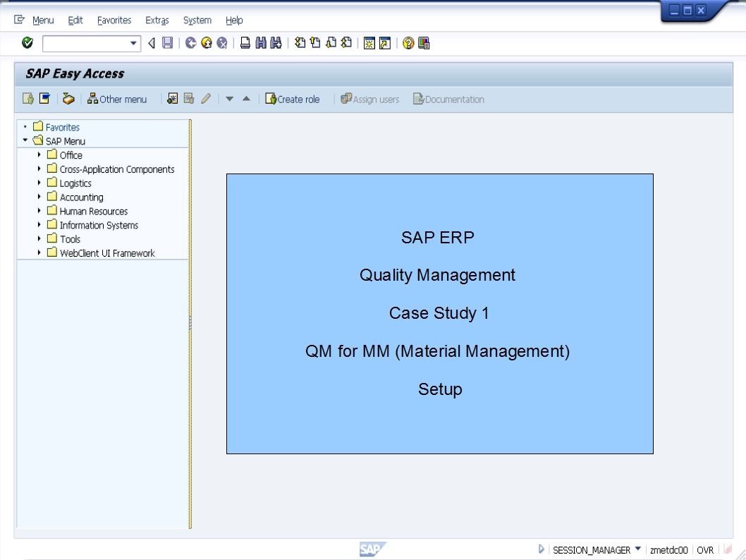Open the Extras menu

coord(157,20)
